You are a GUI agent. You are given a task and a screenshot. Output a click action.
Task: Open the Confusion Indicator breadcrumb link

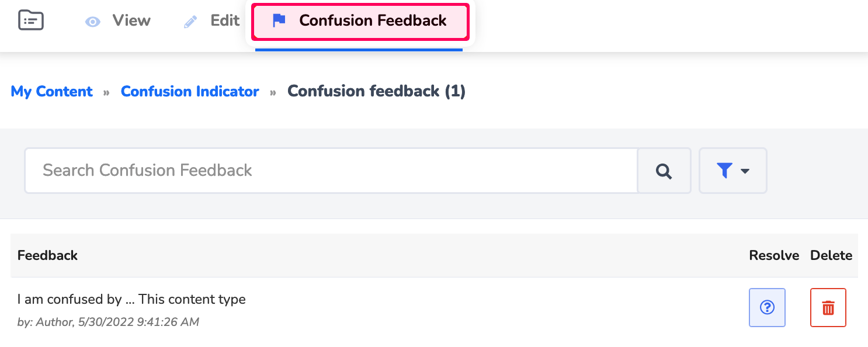click(189, 91)
